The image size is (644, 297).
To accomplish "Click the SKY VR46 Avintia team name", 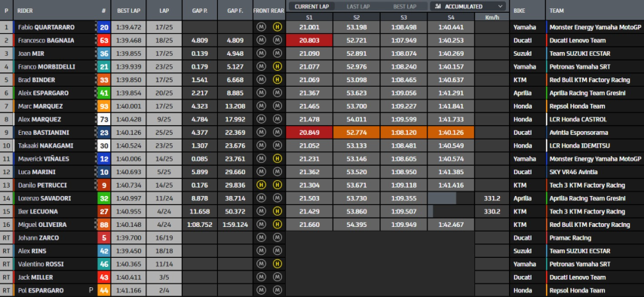I will click(573, 172).
